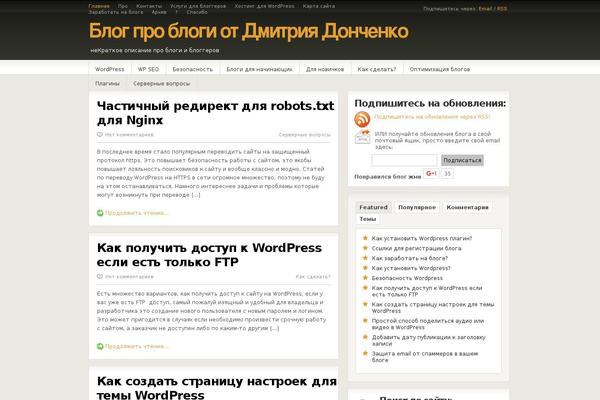
Task: Open Главная in the top navigation
Action: [x=99, y=6]
